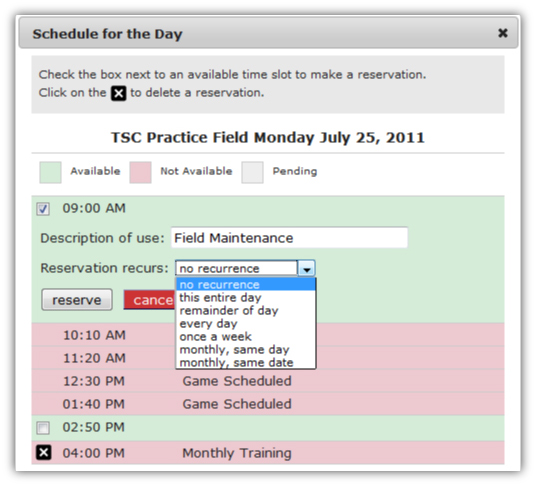Viewport: 536px width, 486px height.
Task: Click the Description of use text field
Action: click(x=289, y=238)
